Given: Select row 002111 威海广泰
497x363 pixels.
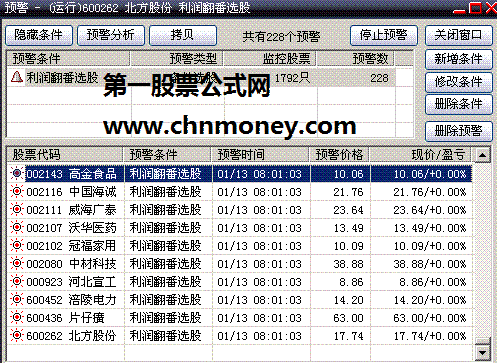Looking at the screenshot, I should click(240, 210).
